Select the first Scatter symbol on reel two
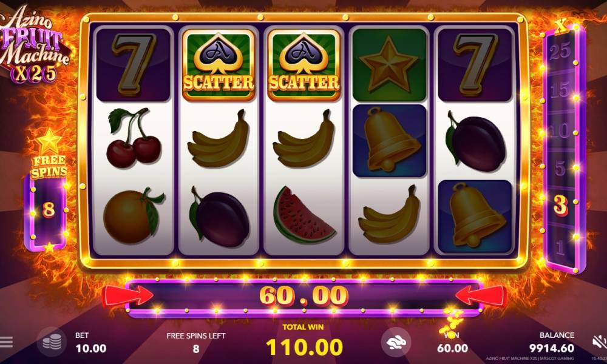The image size is (607, 364). pyautogui.click(x=219, y=65)
